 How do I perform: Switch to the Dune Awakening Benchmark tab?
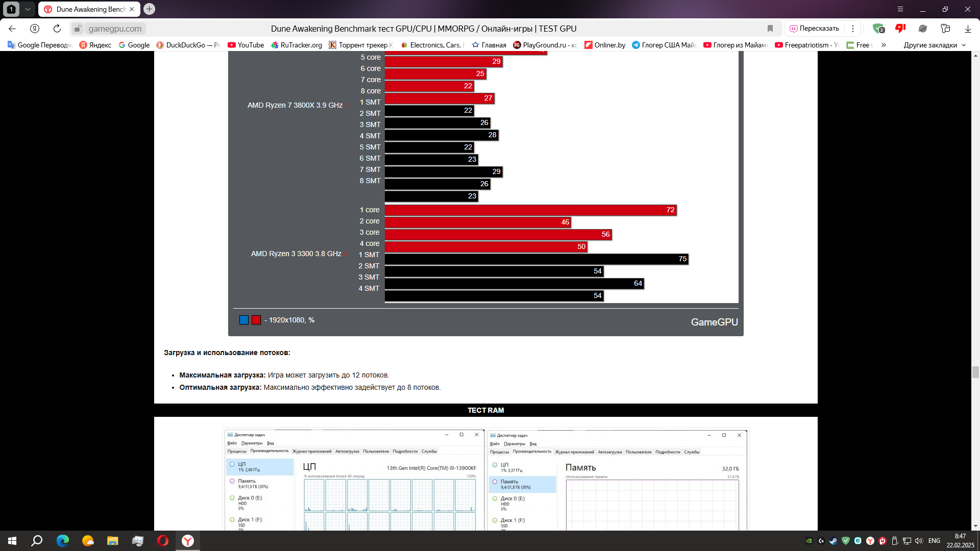click(x=87, y=9)
